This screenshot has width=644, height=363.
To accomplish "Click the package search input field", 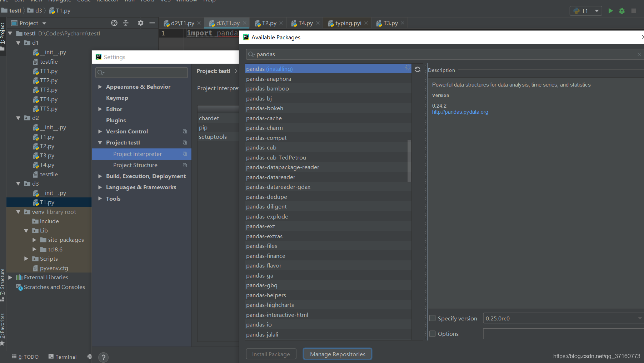I will 445,54.
